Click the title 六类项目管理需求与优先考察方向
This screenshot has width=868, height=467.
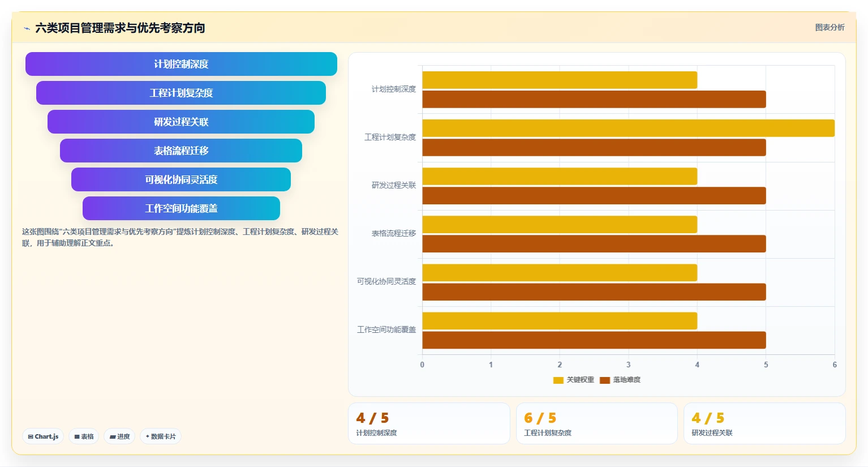pos(120,28)
